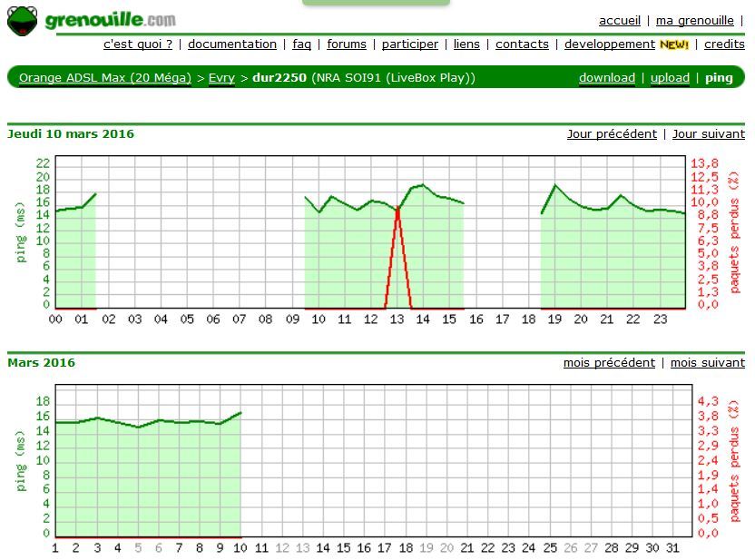Image resolution: width=755 pixels, height=560 pixels.
Task: Click the liens navigation link
Action: coord(466,44)
